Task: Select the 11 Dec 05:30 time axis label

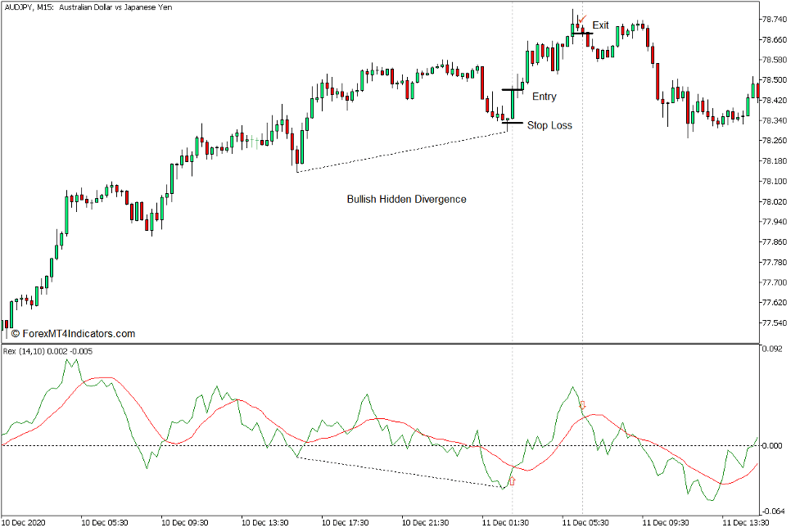Action: point(584,522)
